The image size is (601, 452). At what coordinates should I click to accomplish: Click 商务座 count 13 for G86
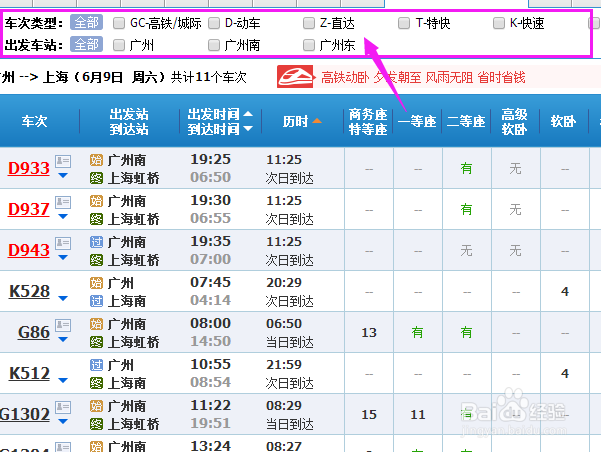(x=369, y=333)
